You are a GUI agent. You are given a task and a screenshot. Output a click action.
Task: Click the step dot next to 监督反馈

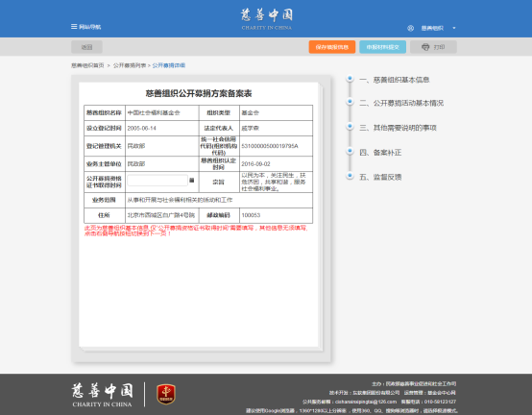[x=350, y=176]
